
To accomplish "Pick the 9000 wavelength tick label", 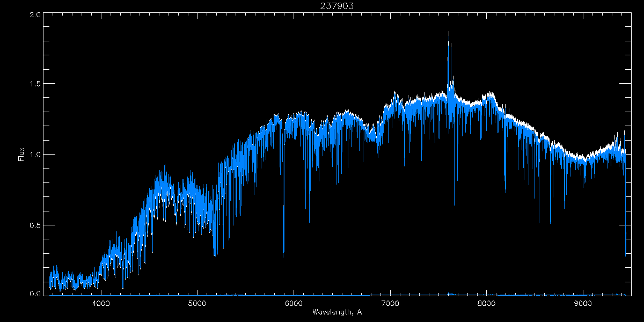I will click(583, 304).
